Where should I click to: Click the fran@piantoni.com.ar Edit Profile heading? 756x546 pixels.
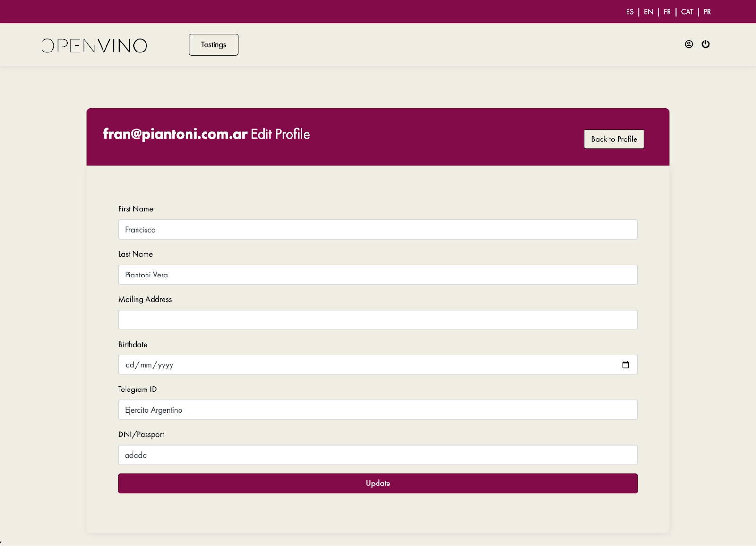coord(206,134)
